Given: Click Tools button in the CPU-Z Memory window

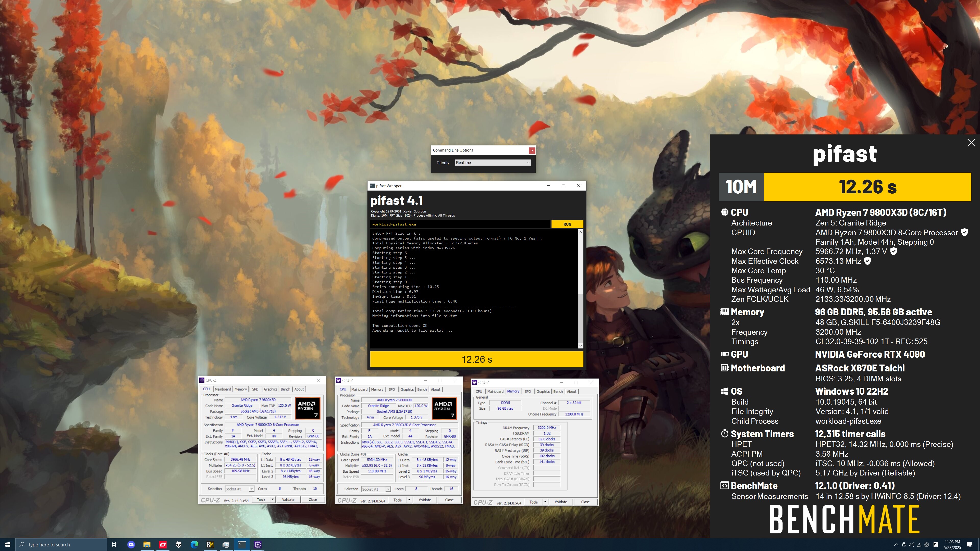Looking at the screenshot, I should point(533,502).
